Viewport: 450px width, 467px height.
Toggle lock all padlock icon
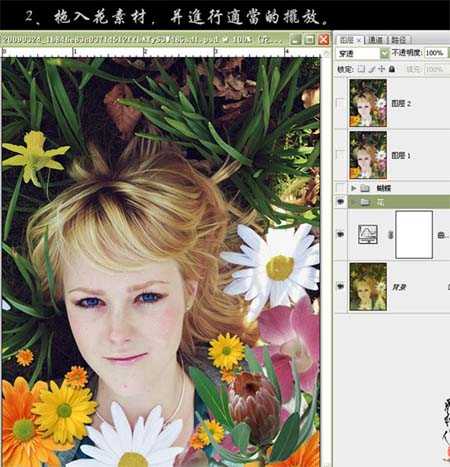(x=392, y=69)
